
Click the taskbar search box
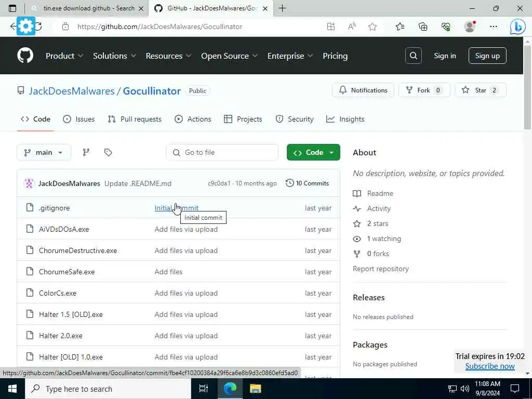(x=108, y=389)
